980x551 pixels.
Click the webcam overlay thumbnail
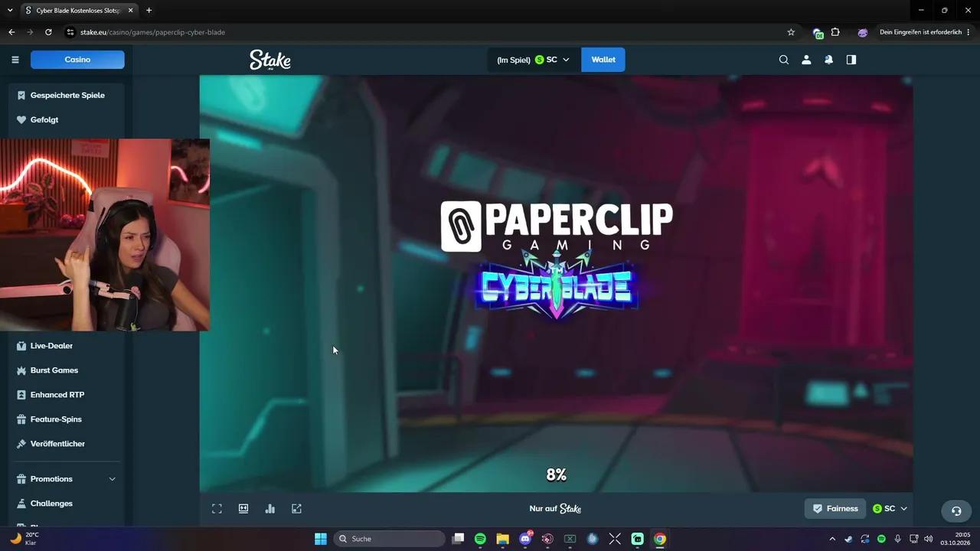tap(104, 235)
